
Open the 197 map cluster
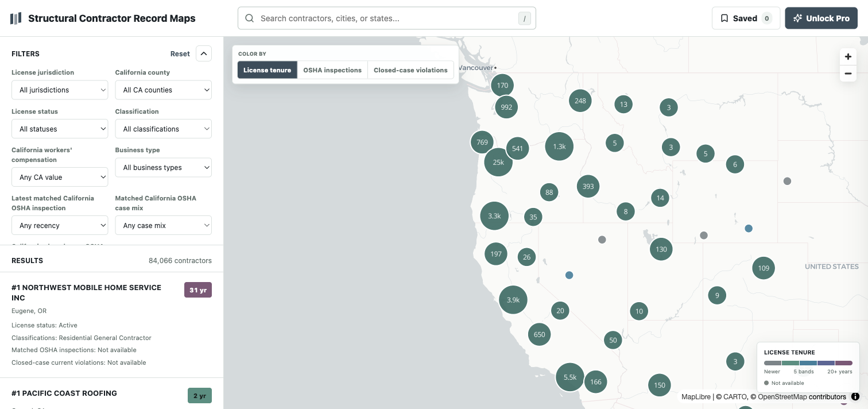tap(496, 254)
